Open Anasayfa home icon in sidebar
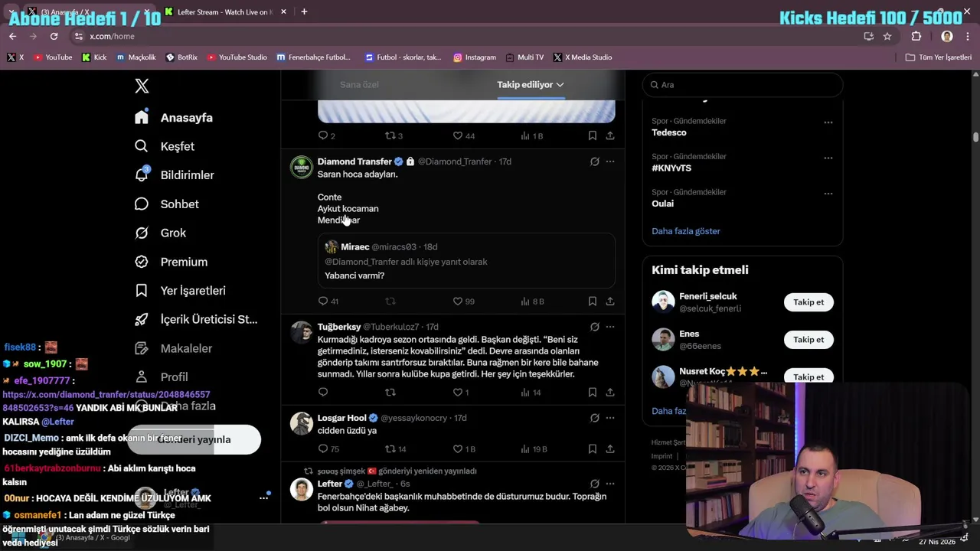 pyautogui.click(x=142, y=117)
